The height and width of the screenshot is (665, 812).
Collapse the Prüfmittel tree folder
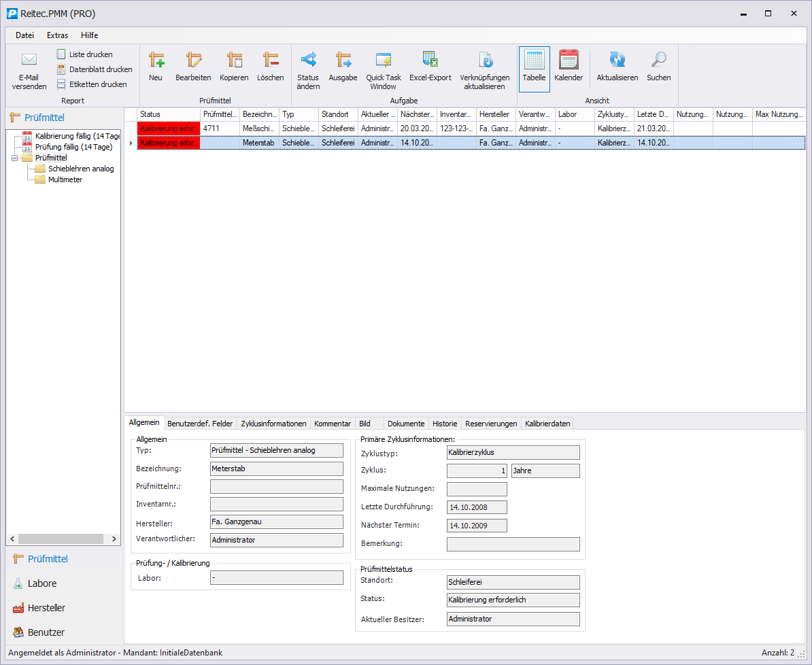pos(15,158)
